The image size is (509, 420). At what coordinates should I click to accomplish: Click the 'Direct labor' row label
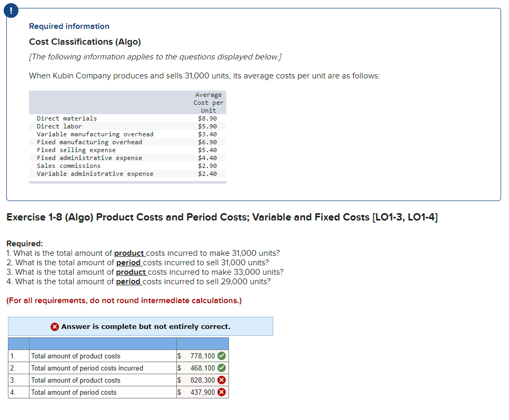click(59, 126)
